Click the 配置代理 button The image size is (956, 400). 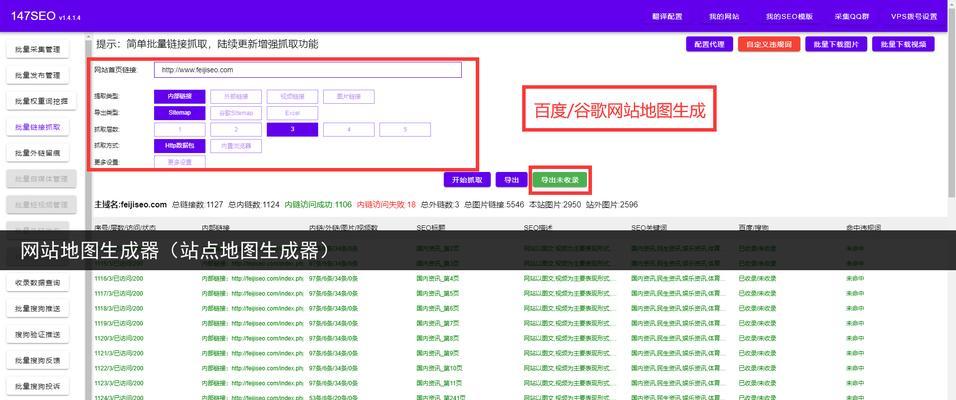point(709,44)
